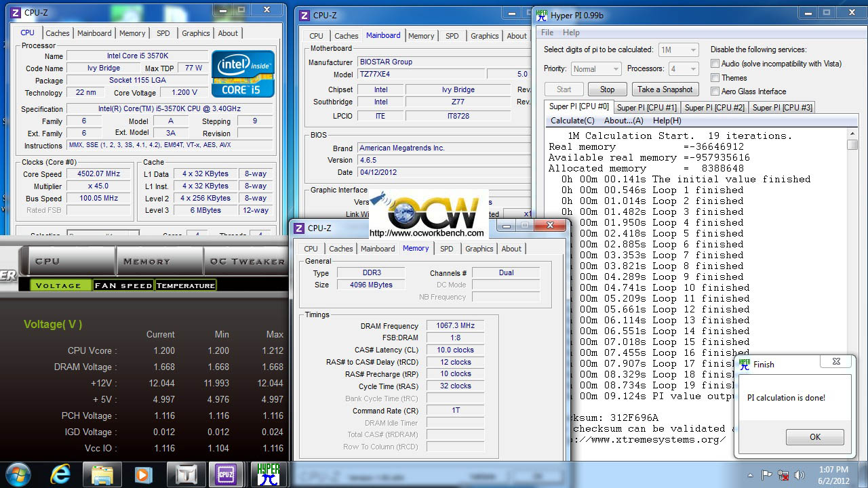Viewport: 868px width, 488px height.
Task: Switch to Super PI [CPU #3] tab
Action: coord(783,107)
